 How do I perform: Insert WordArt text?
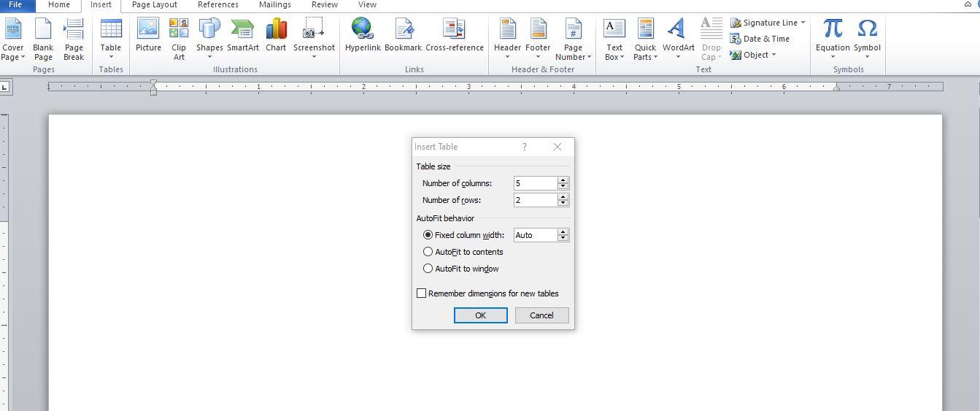[x=679, y=39]
